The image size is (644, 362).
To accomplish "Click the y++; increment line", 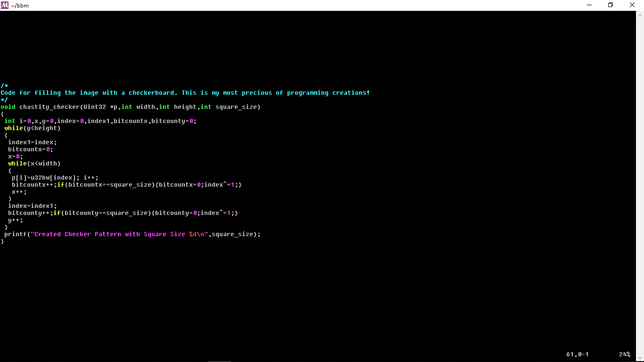I will click(16, 220).
